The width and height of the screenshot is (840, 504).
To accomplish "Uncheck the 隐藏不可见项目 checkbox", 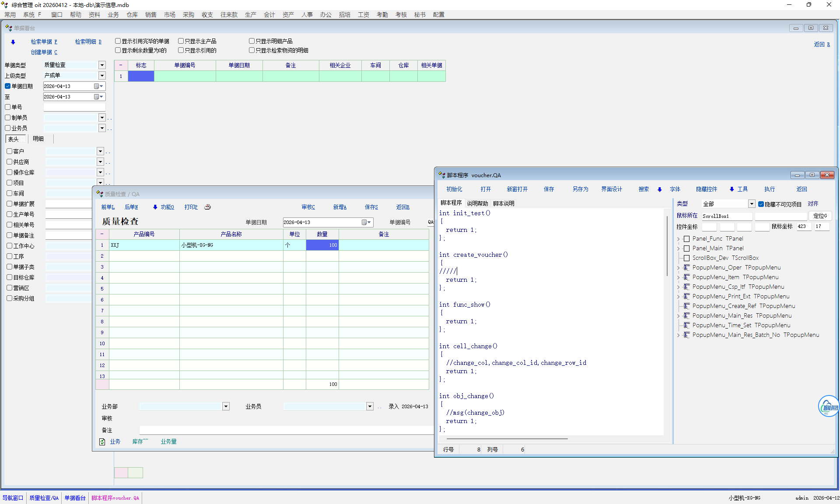I will coord(761,204).
